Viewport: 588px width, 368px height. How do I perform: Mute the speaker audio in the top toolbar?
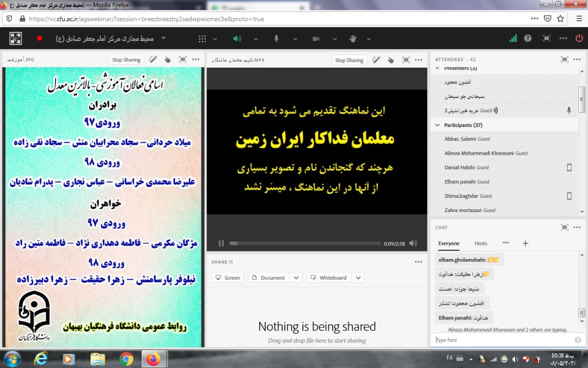tap(237, 39)
